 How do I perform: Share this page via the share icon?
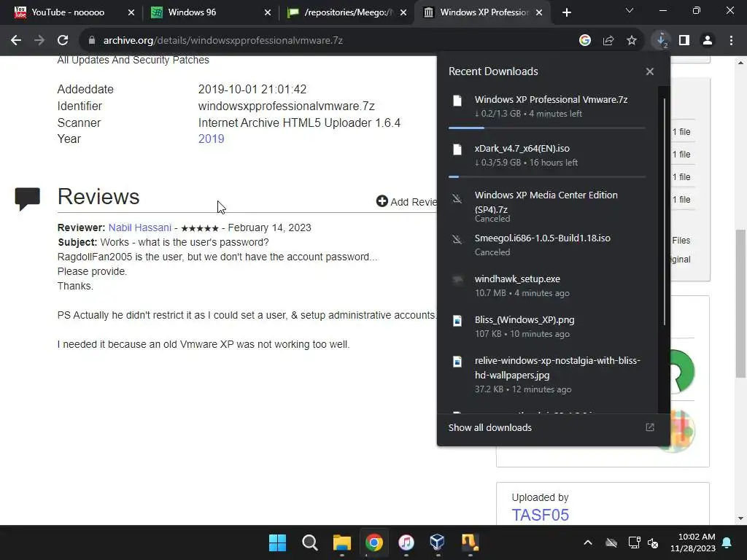(x=608, y=41)
